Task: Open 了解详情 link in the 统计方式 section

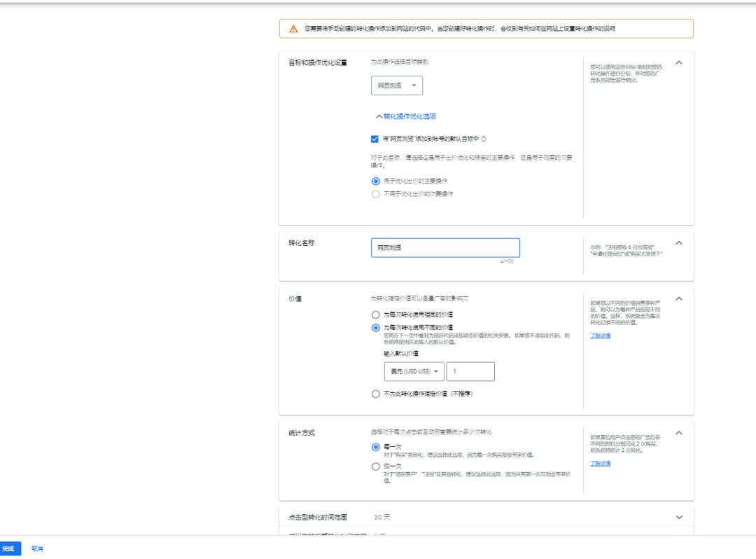Action: [601, 464]
